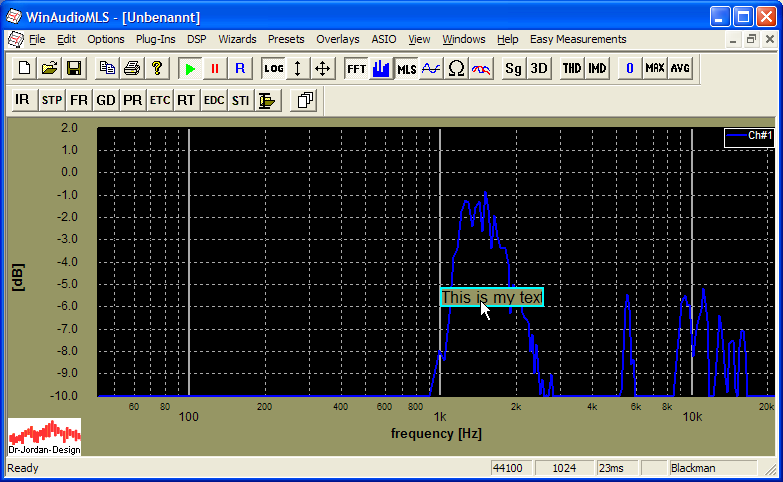
Task: Select the blue spectrum bars icon
Action: 381,68
